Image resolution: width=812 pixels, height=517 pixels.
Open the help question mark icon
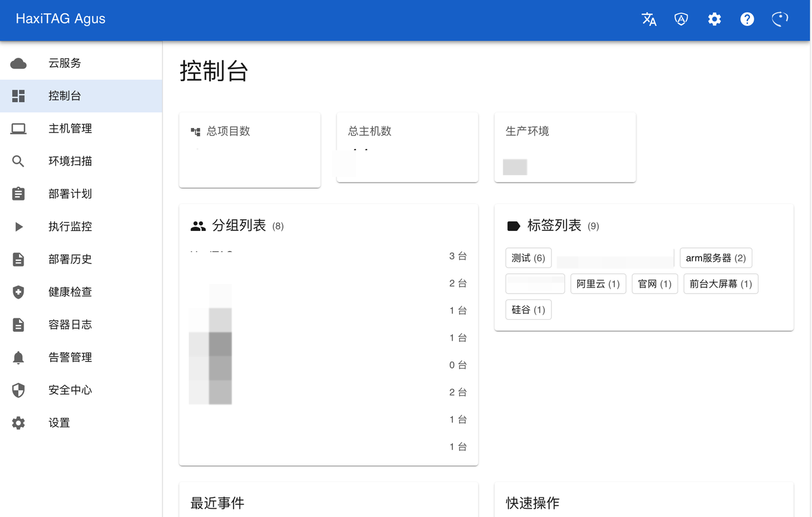coord(747,19)
